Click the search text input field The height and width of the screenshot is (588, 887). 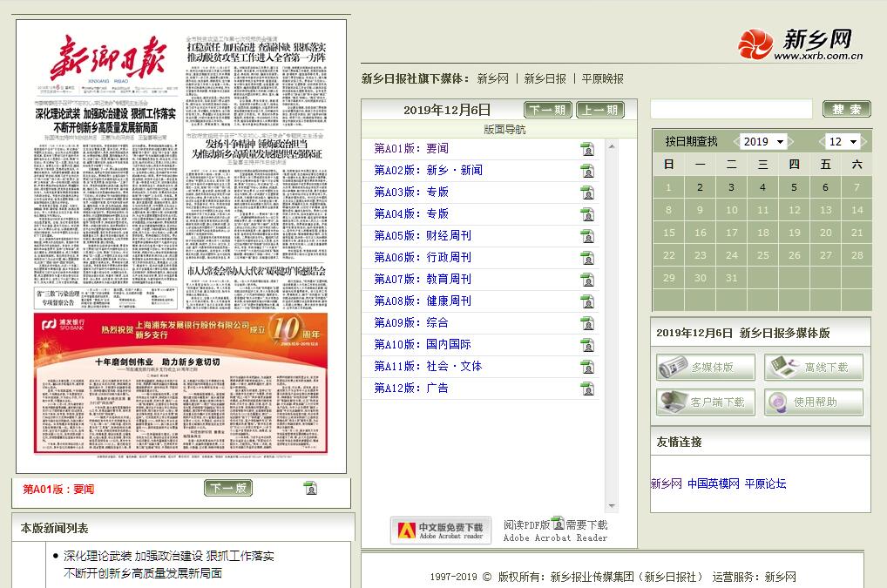pyautogui.click(x=731, y=109)
